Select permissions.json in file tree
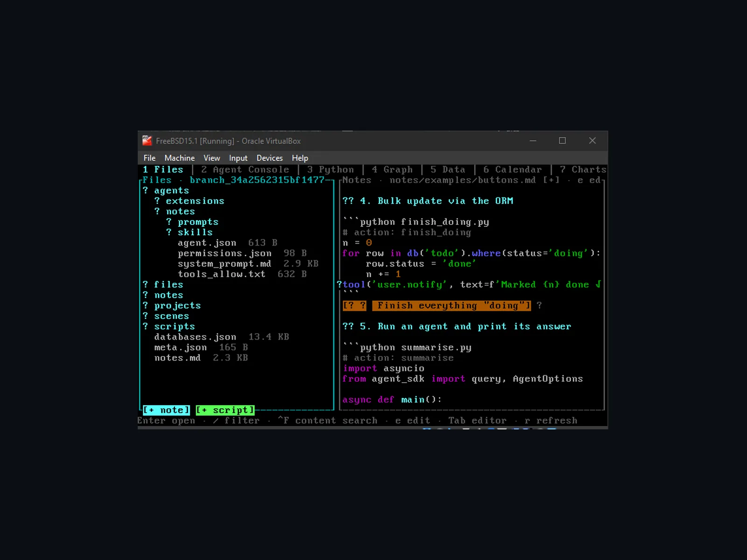 pos(225,253)
